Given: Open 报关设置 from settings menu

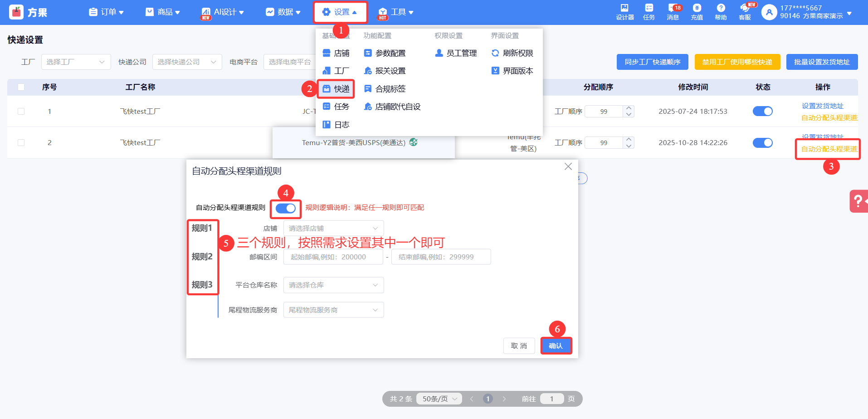Looking at the screenshot, I should tap(385, 71).
